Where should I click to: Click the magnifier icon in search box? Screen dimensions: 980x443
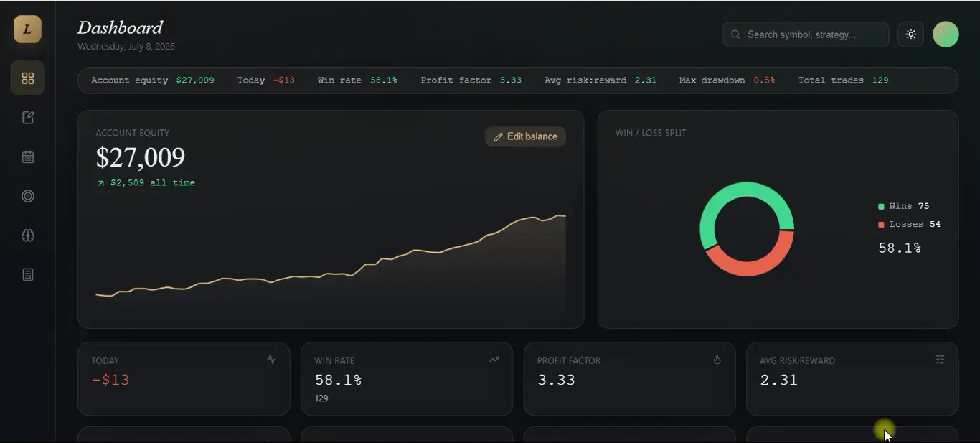point(735,34)
